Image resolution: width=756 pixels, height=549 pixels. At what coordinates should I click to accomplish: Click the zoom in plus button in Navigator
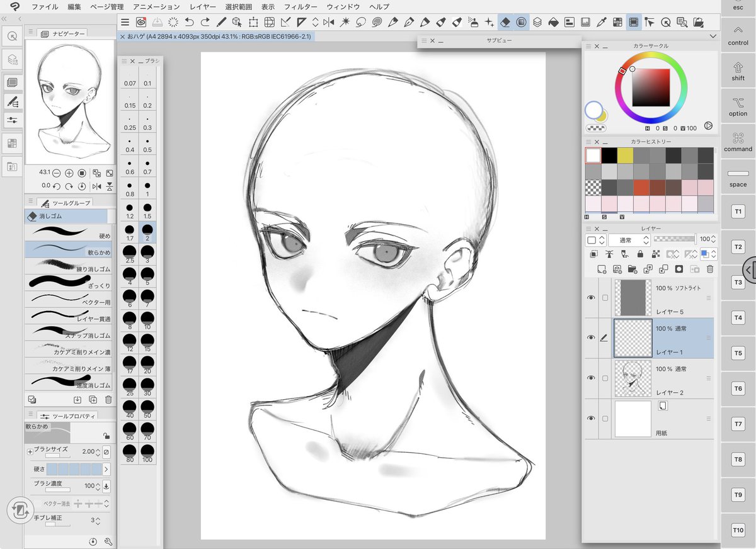click(69, 173)
